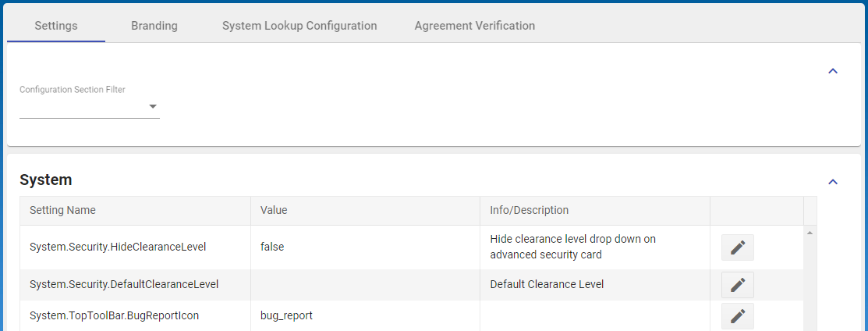Click the Info/Description column header

tap(529, 210)
